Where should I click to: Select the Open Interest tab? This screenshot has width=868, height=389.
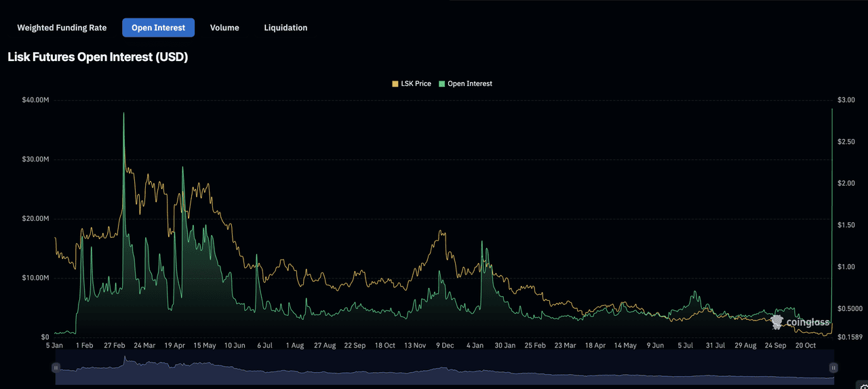pos(158,28)
